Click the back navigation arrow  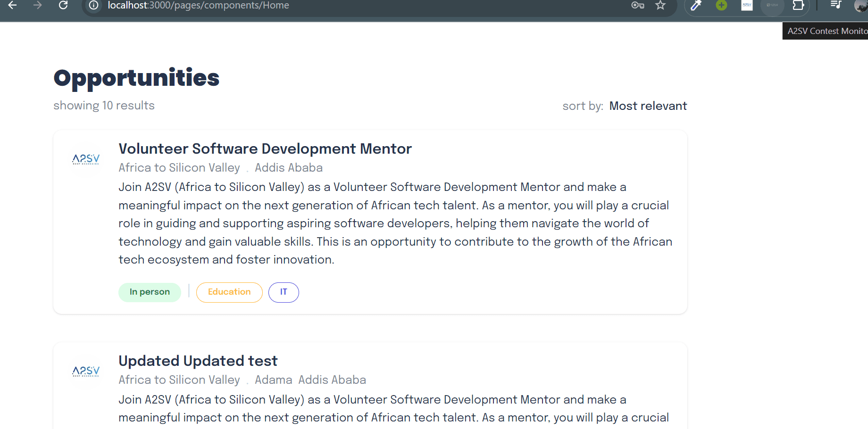pyautogui.click(x=12, y=5)
